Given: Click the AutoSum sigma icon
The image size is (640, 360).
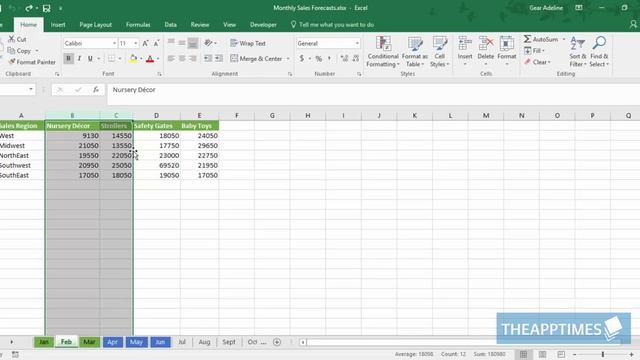Looking at the screenshot, I should click(x=527, y=39).
